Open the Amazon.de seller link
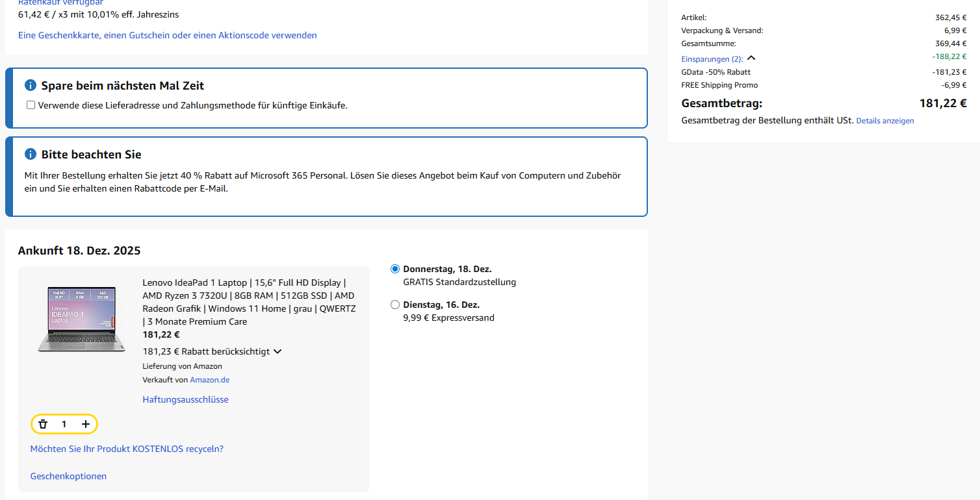This screenshot has height=500, width=980. pos(209,380)
